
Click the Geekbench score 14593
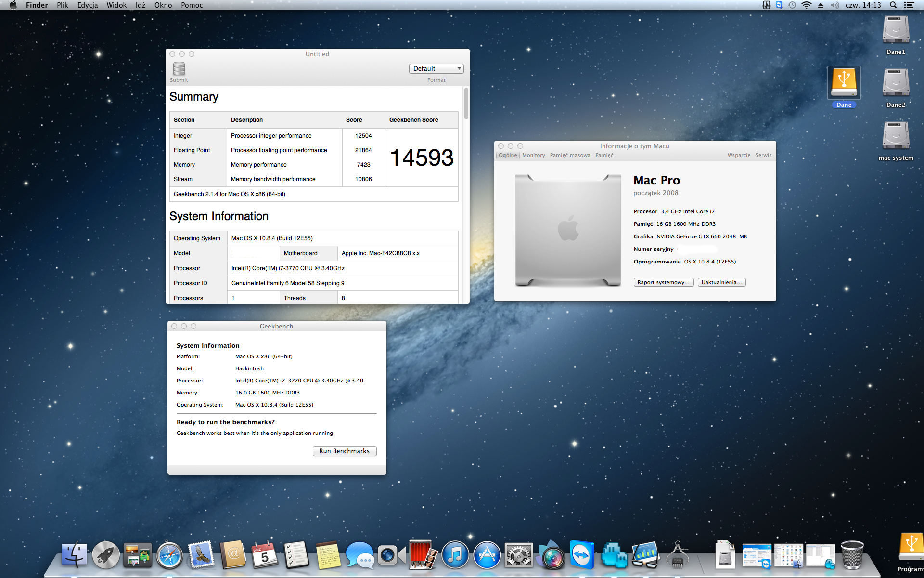point(422,158)
